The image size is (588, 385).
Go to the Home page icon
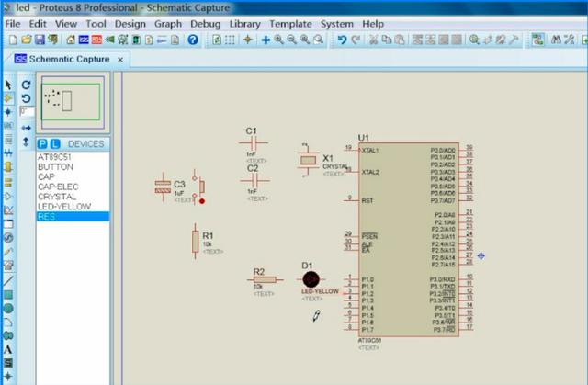coord(71,40)
